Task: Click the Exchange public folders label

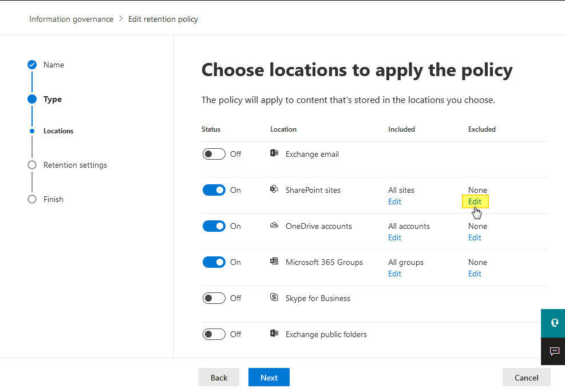Action: (x=326, y=334)
